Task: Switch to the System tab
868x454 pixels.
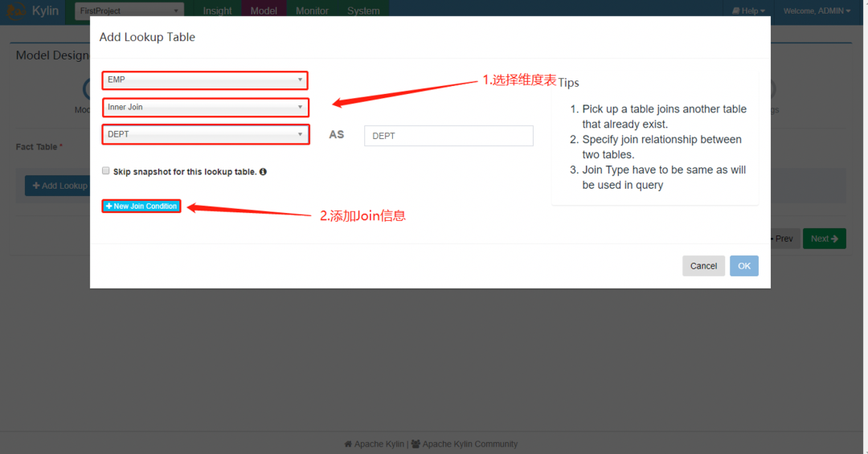Action: coord(363,10)
